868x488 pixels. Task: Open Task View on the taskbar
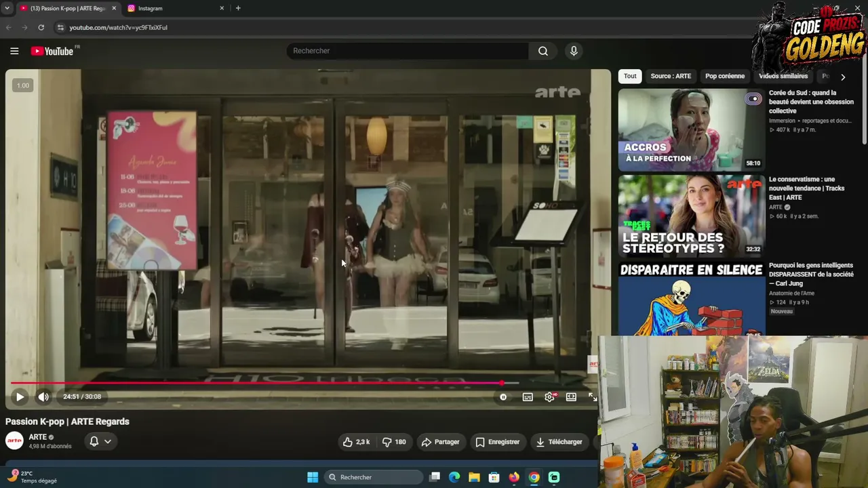[435, 477]
